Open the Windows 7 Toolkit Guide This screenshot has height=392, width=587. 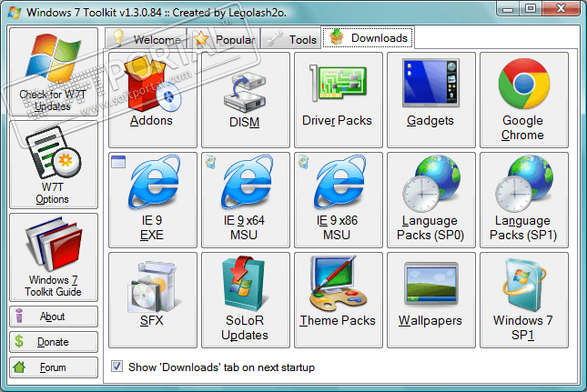click(x=54, y=257)
